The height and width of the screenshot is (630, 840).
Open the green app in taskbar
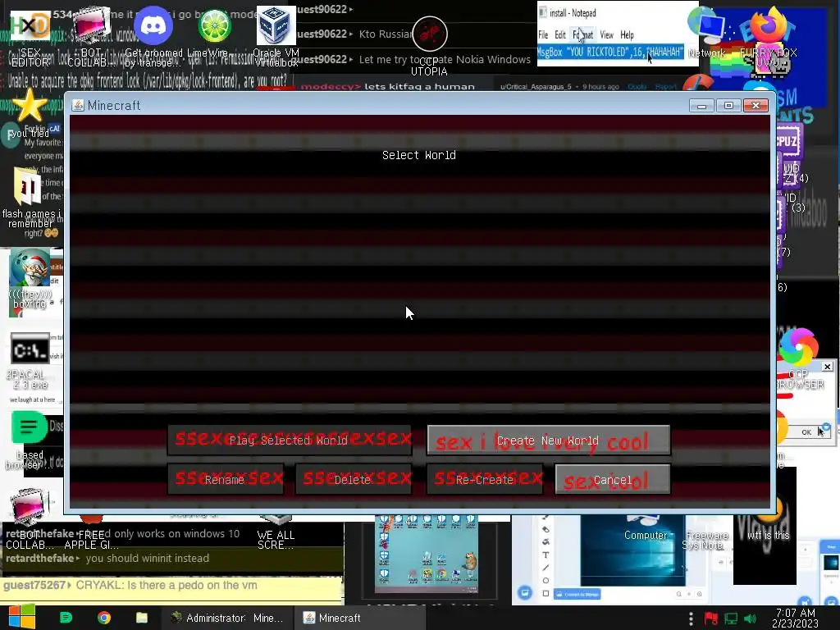coord(66,618)
